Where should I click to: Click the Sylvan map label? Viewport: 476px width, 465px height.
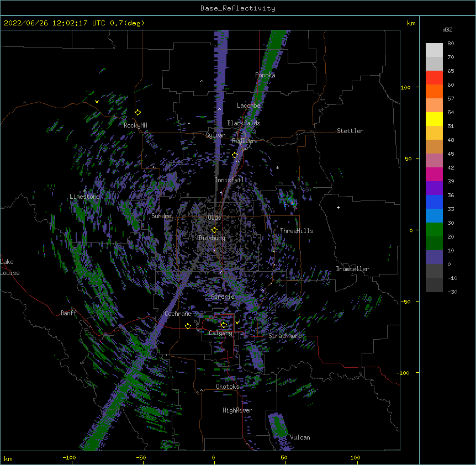coord(215,135)
